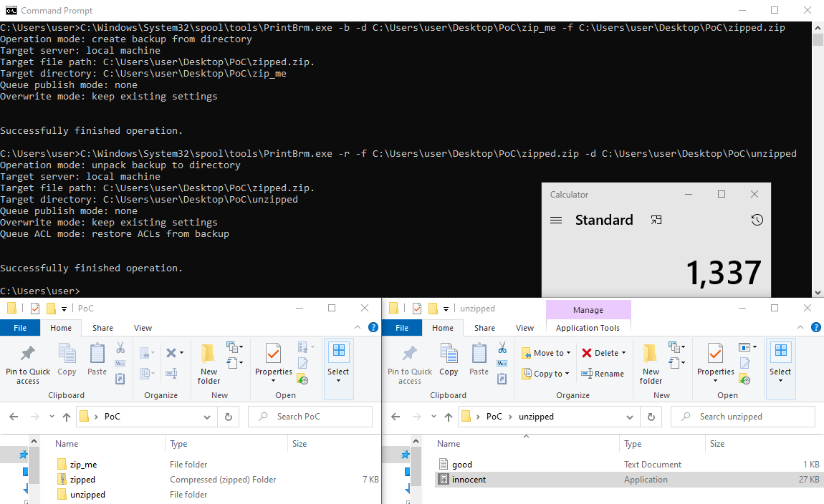Image resolution: width=824 pixels, height=504 pixels.
Task: Click New folder icon in PoC window
Action: click(209, 364)
